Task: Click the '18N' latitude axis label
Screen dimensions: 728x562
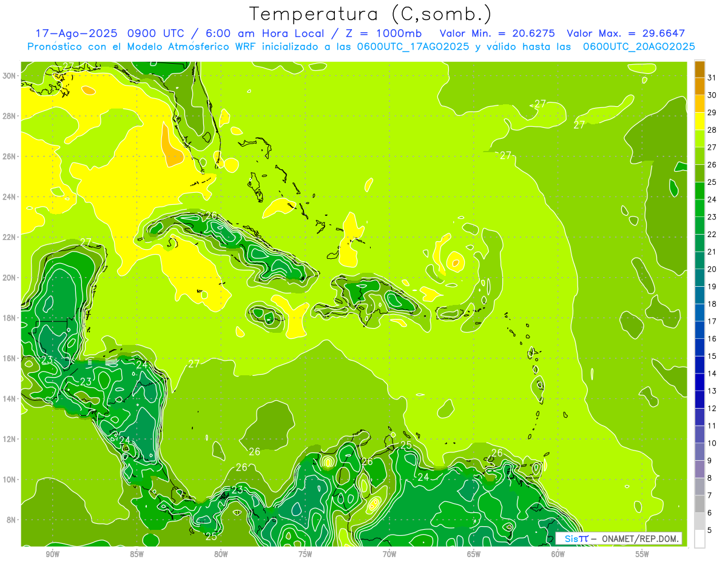Action: coord(10,318)
